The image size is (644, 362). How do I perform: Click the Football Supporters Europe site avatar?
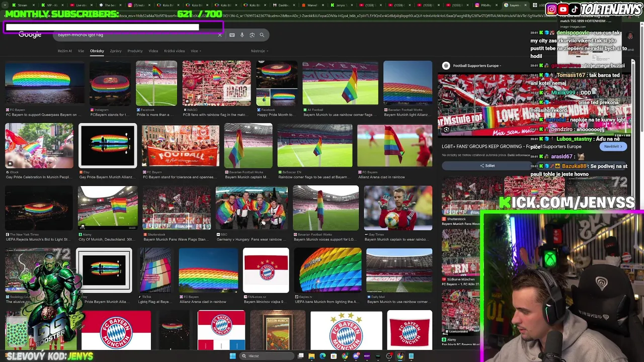(x=446, y=65)
